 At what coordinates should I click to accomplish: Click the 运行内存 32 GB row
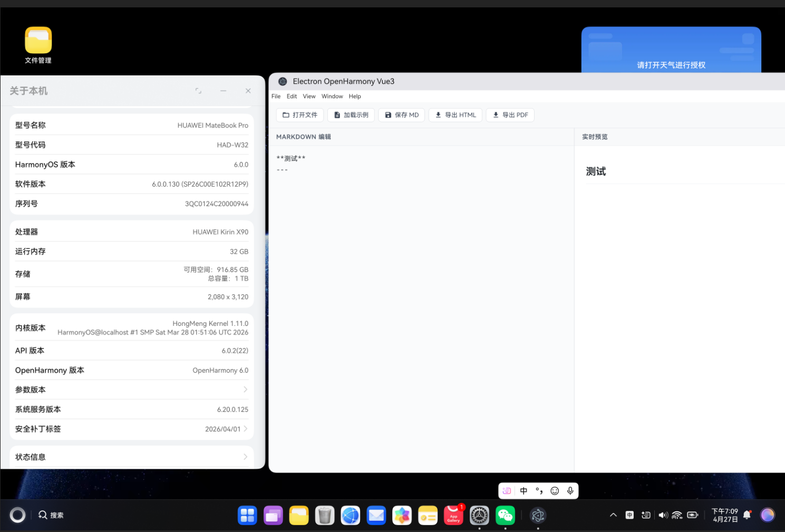tap(131, 252)
